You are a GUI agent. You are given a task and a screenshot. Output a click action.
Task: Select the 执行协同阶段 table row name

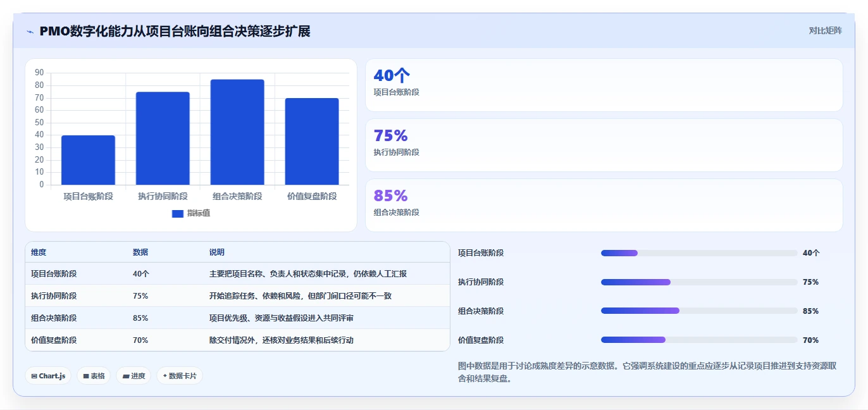coord(54,296)
